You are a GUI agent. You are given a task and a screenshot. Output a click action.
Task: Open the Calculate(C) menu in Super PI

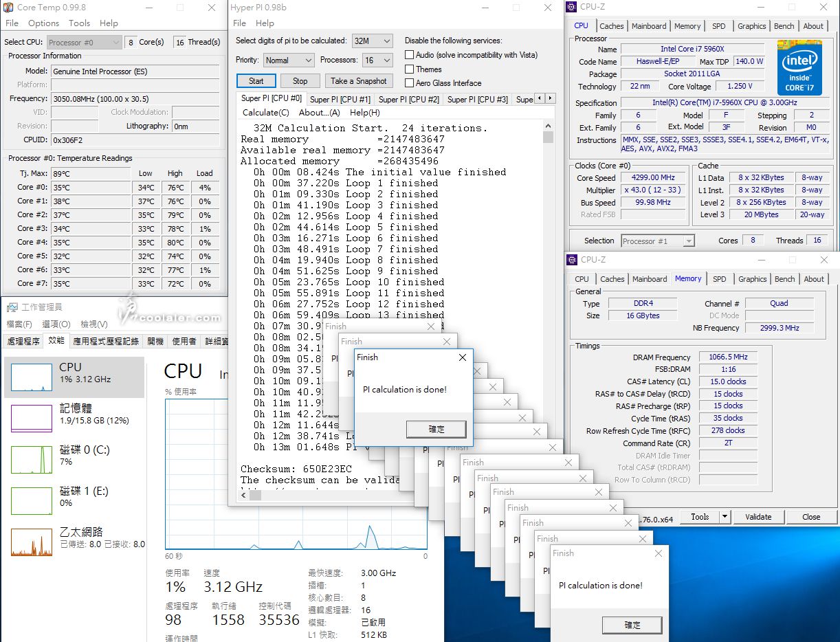(x=266, y=113)
